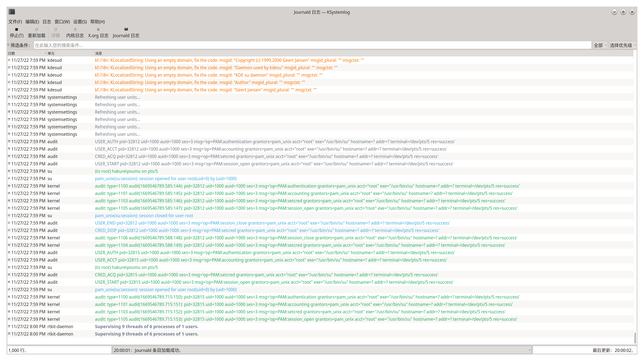Click the Reload logs toolbar icon
The width and height of the screenshot is (644, 361).
point(36,30)
